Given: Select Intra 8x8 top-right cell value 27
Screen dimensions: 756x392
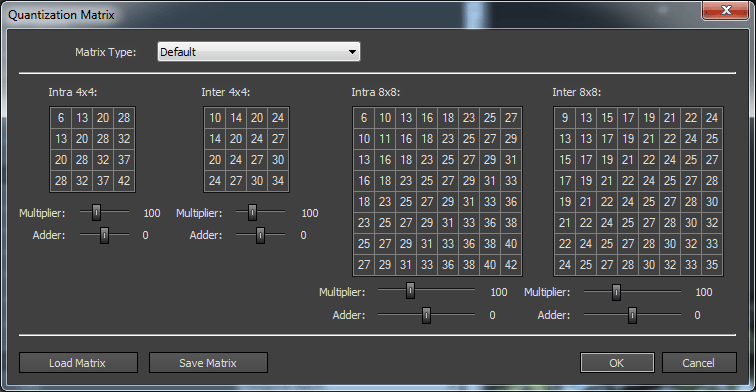Looking at the screenshot, I should 511,118.
